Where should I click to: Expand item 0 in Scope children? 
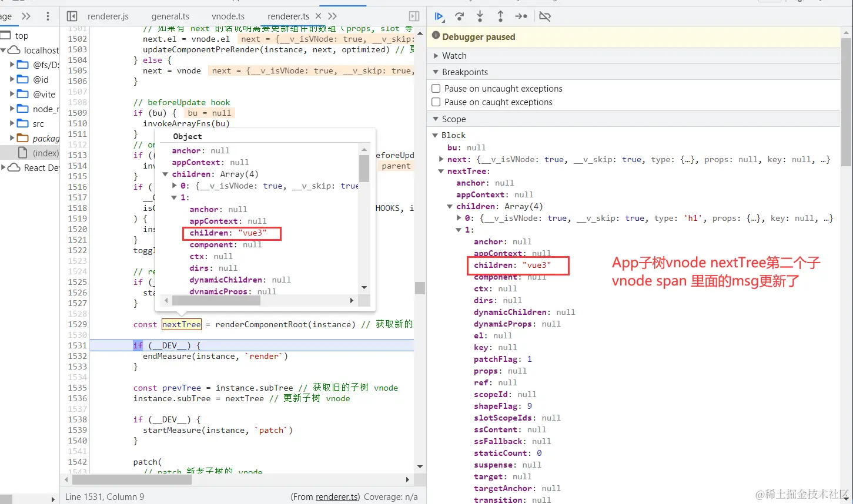tap(460, 218)
